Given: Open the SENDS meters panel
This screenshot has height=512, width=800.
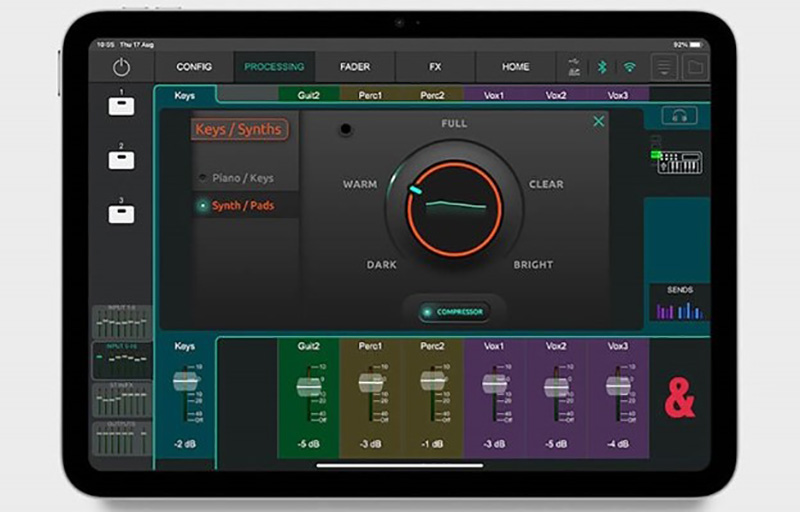Looking at the screenshot, I should [680, 303].
